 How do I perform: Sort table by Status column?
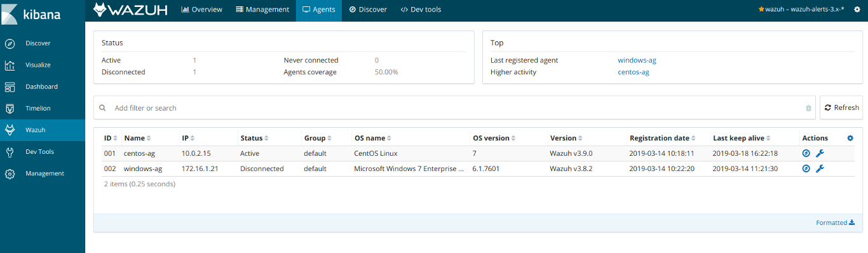[x=254, y=138]
